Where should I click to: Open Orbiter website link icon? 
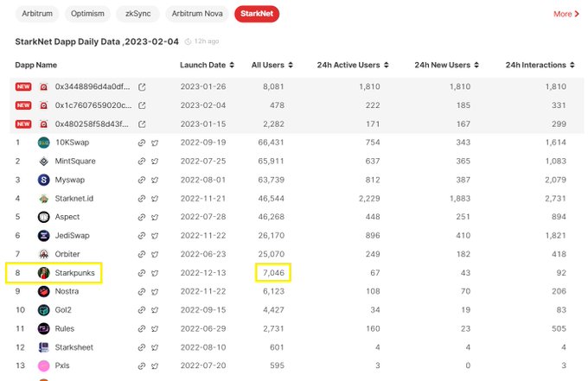141,254
